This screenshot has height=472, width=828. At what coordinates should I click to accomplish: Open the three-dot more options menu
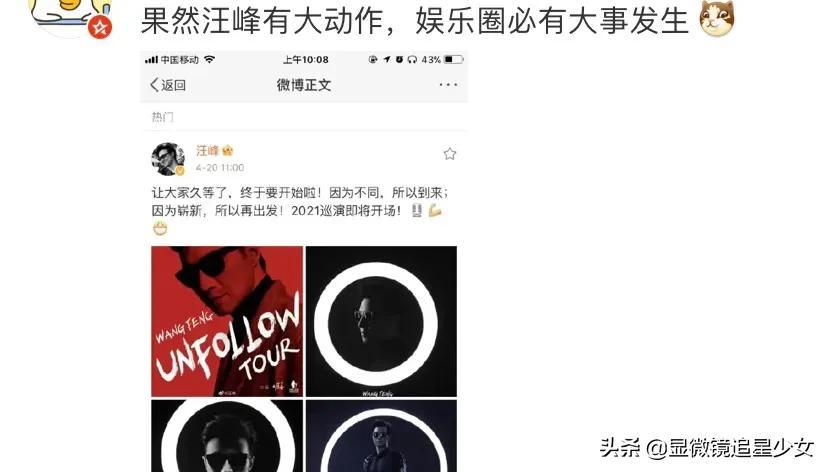[448, 84]
